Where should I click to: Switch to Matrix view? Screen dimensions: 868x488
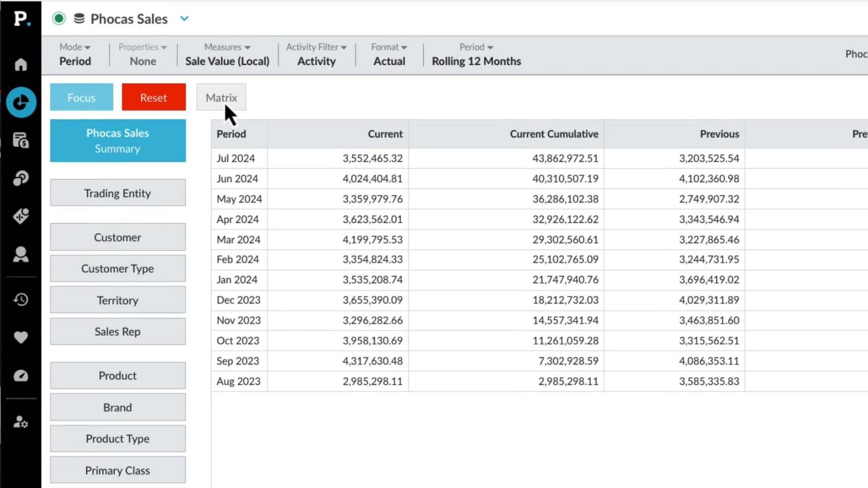pyautogui.click(x=221, y=97)
